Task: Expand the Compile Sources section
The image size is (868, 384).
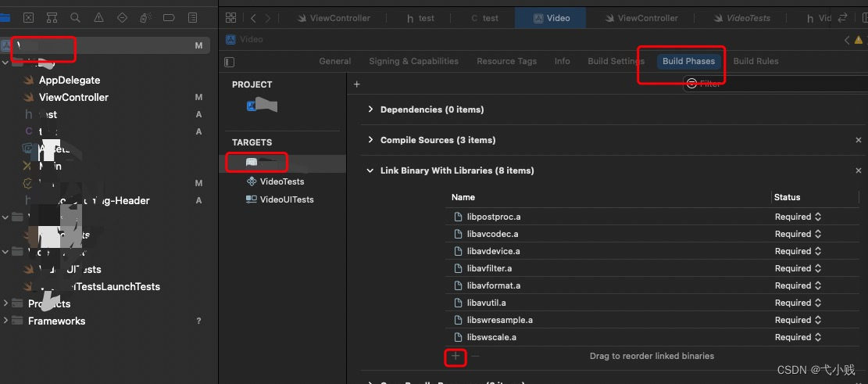Action: pyautogui.click(x=370, y=140)
